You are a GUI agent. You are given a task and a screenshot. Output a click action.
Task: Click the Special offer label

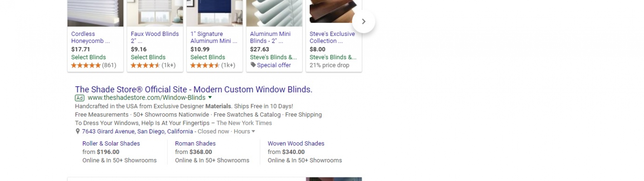274,65
